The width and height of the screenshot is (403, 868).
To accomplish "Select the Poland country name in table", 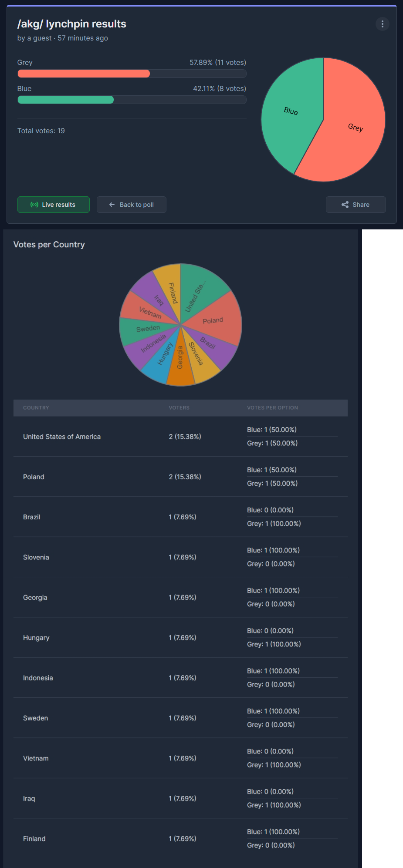I will [34, 477].
